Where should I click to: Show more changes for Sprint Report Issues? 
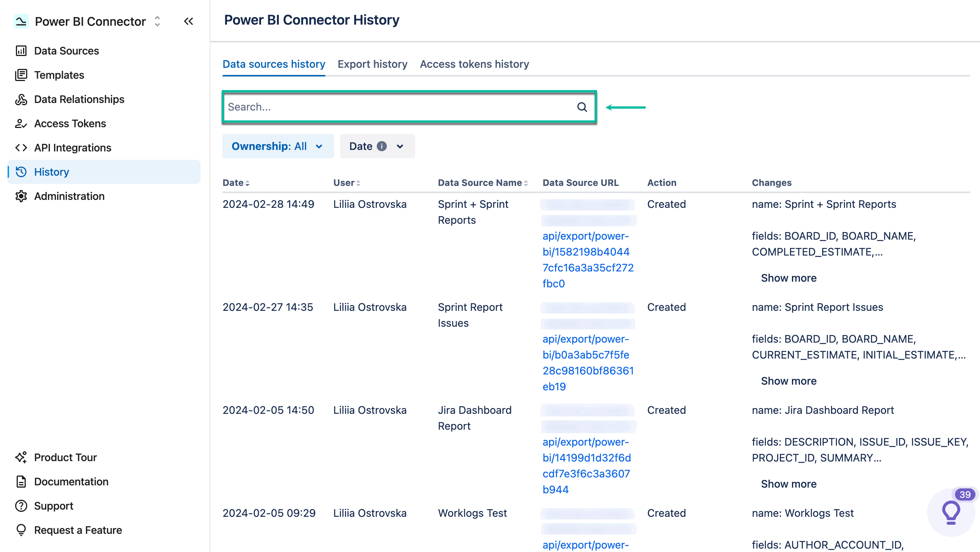pyautogui.click(x=788, y=381)
